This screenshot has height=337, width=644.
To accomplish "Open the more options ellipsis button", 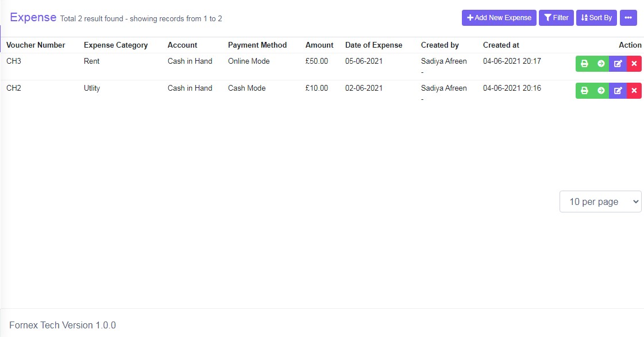I will point(628,18).
